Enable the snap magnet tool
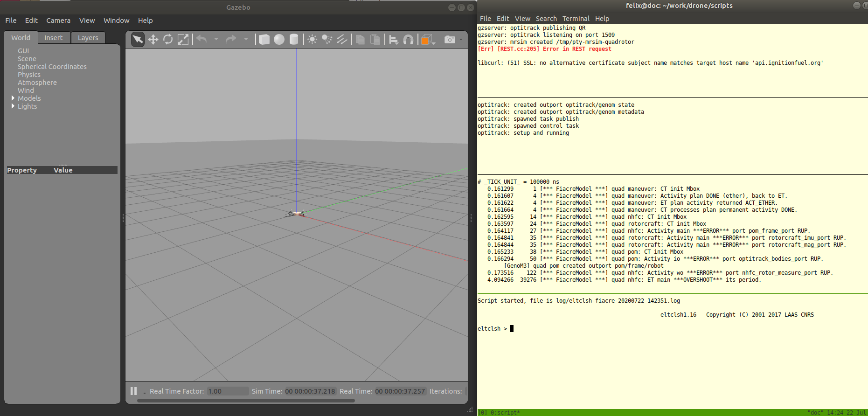 click(408, 40)
